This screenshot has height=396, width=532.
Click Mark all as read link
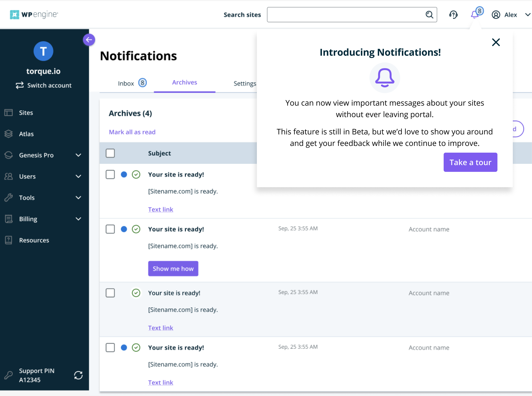click(x=132, y=132)
